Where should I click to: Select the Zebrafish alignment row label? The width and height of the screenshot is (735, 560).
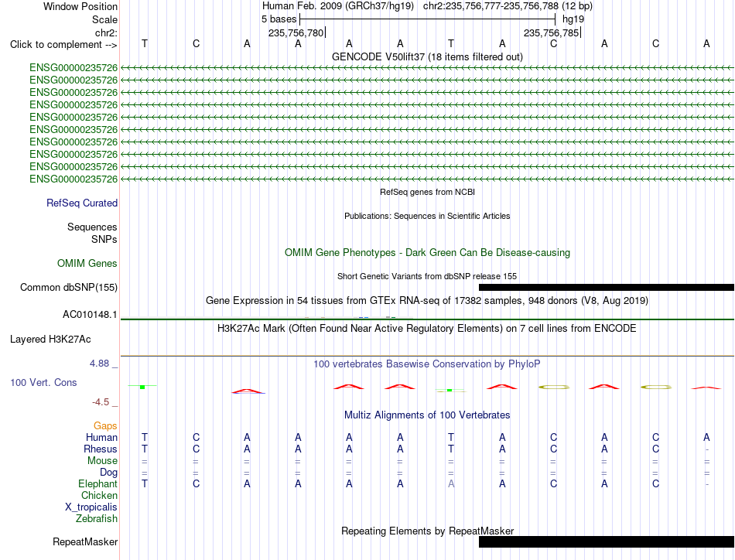click(97, 519)
